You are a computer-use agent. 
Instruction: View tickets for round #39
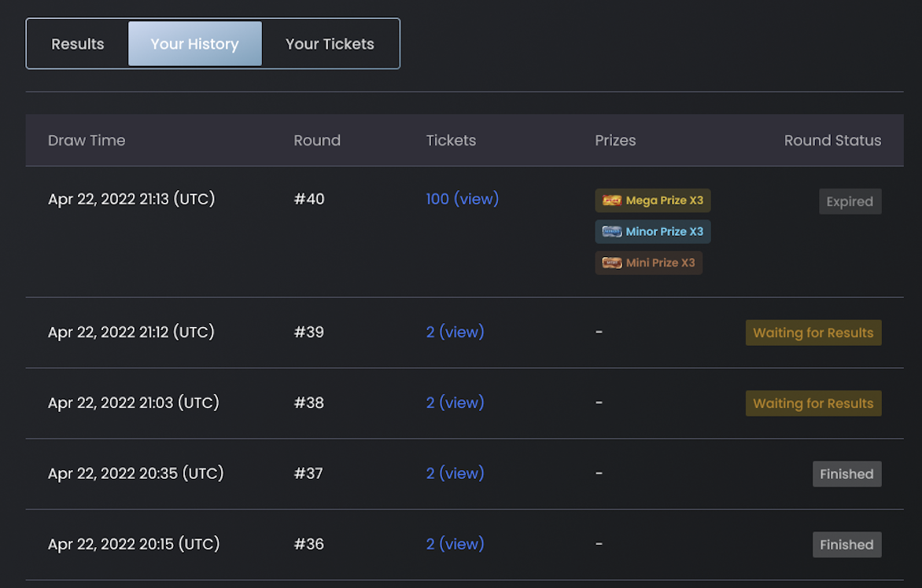(455, 332)
